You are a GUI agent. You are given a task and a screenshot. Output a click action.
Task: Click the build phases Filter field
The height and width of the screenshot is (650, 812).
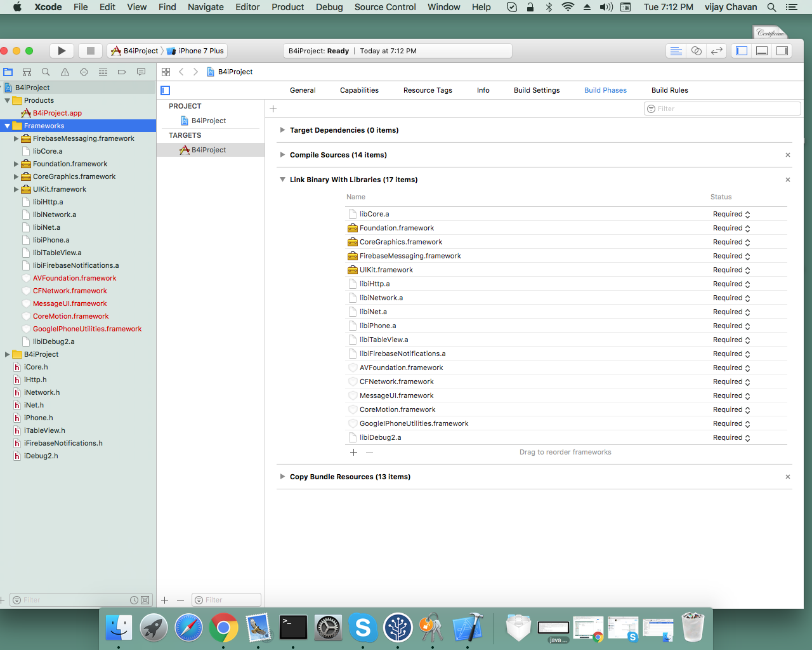coord(723,109)
